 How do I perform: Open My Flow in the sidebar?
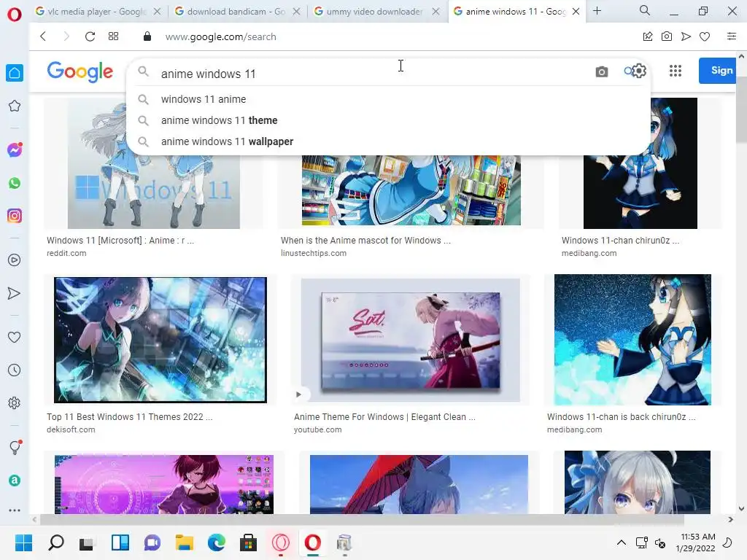pyautogui.click(x=15, y=293)
